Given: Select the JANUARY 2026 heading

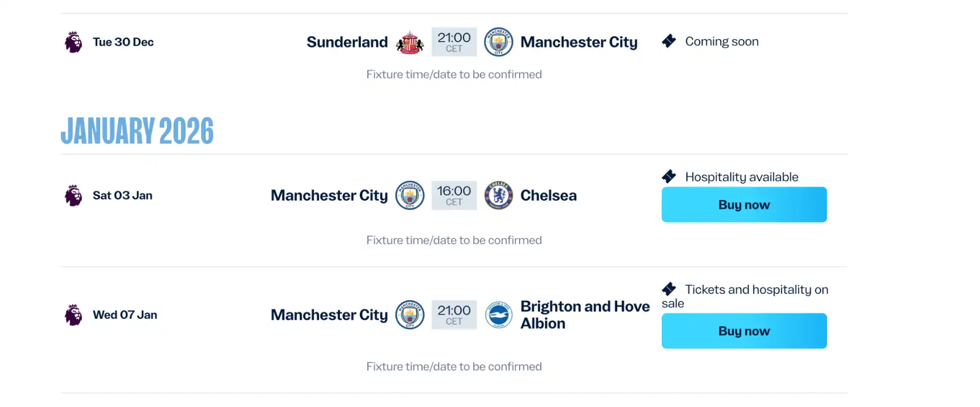Looking at the screenshot, I should click(138, 130).
